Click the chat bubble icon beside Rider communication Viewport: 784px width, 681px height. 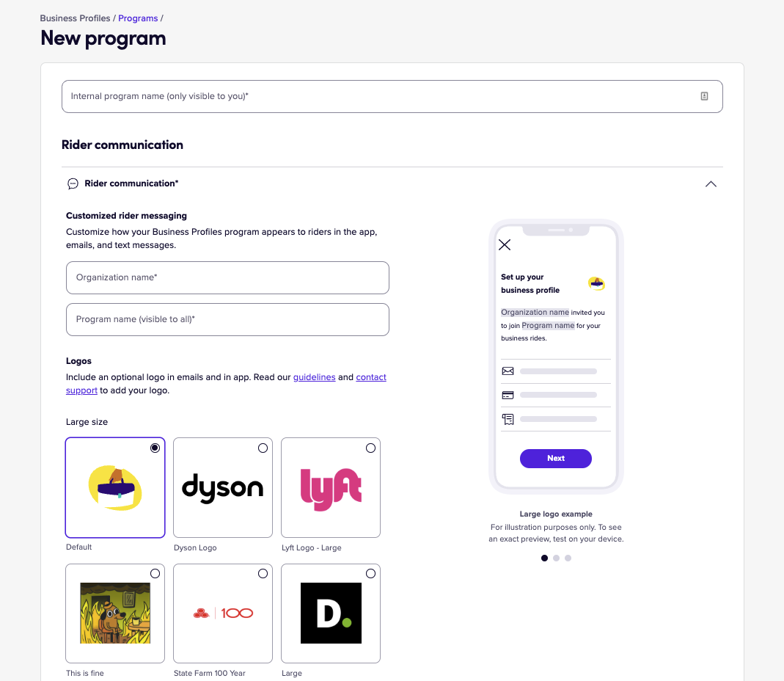click(73, 183)
